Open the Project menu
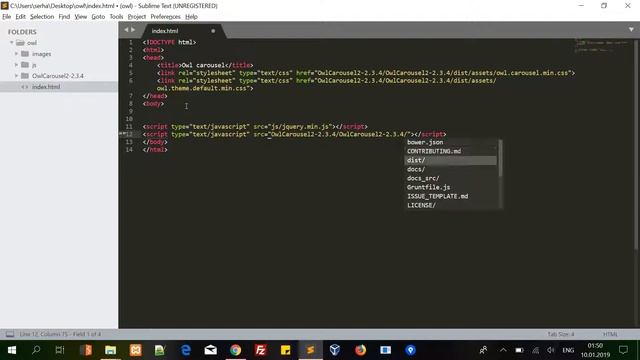This screenshot has width=640, height=360. [137, 17]
